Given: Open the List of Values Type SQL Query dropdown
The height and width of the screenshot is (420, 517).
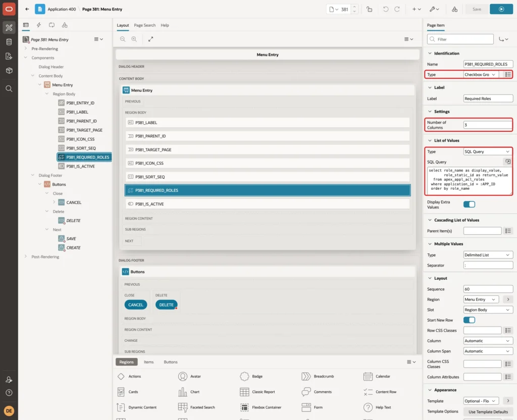Looking at the screenshot, I should pos(488,151).
